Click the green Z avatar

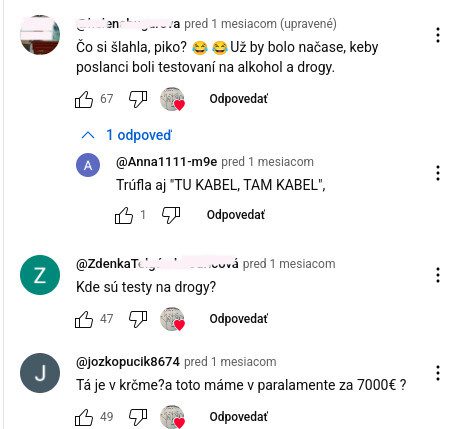point(40,275)
